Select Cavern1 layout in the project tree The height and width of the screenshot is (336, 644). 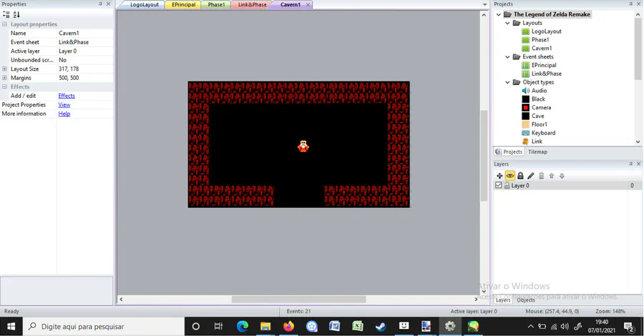click(x=542, y=48)
